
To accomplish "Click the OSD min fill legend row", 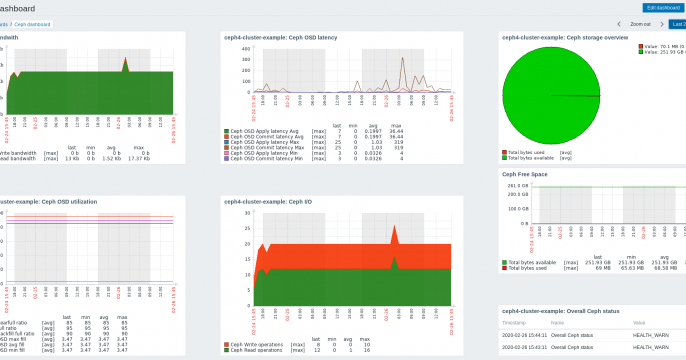I will [x=64, y=350].
